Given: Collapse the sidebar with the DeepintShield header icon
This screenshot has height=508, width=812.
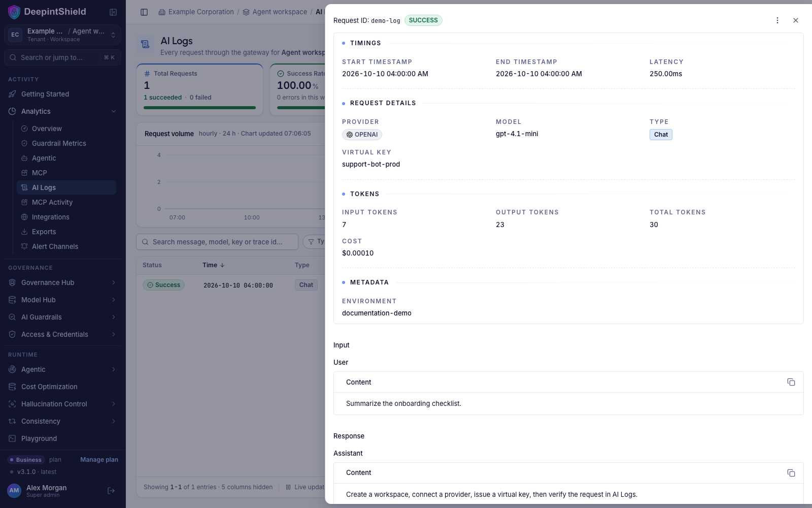Looking at the screenshot, I should pos(113,12).
